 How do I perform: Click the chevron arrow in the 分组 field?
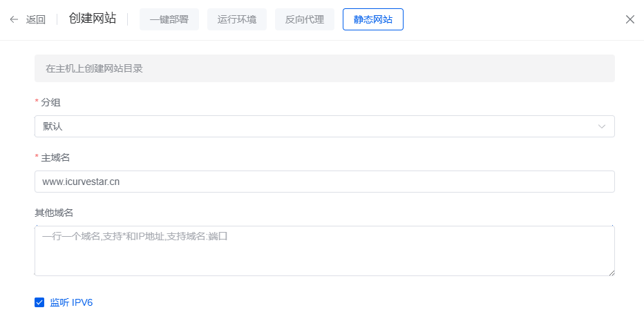click(x=602, y=126)
